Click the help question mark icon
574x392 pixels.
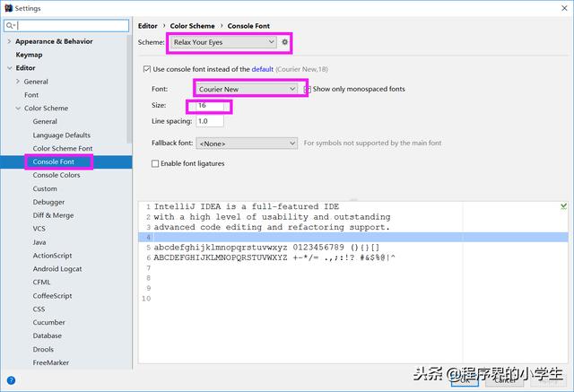click(x=11, y=380)
